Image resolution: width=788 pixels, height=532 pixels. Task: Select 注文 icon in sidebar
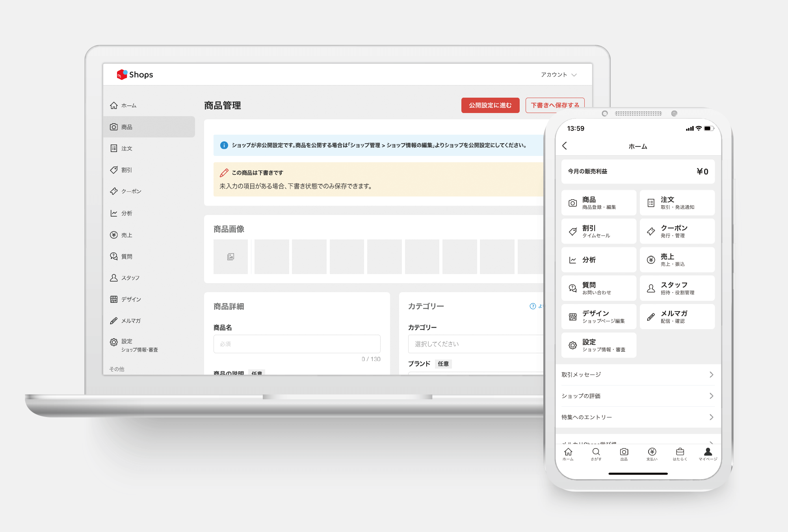click(x=114, y=148)
